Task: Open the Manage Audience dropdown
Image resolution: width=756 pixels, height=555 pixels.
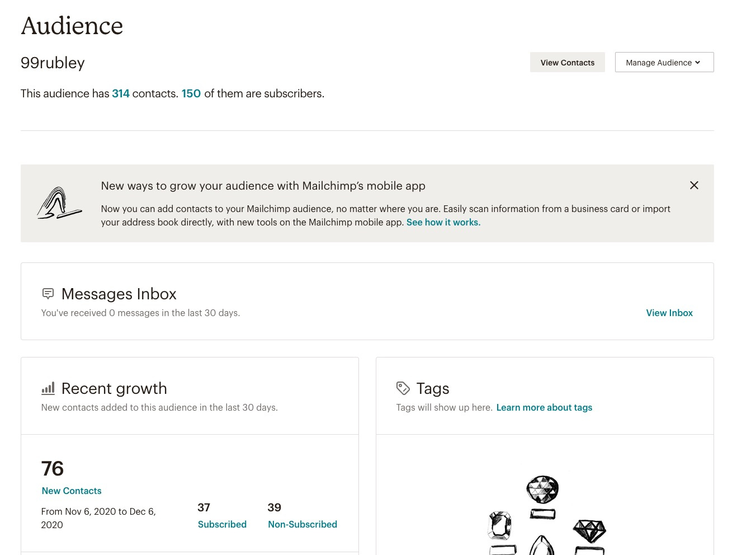Action: 664,63
